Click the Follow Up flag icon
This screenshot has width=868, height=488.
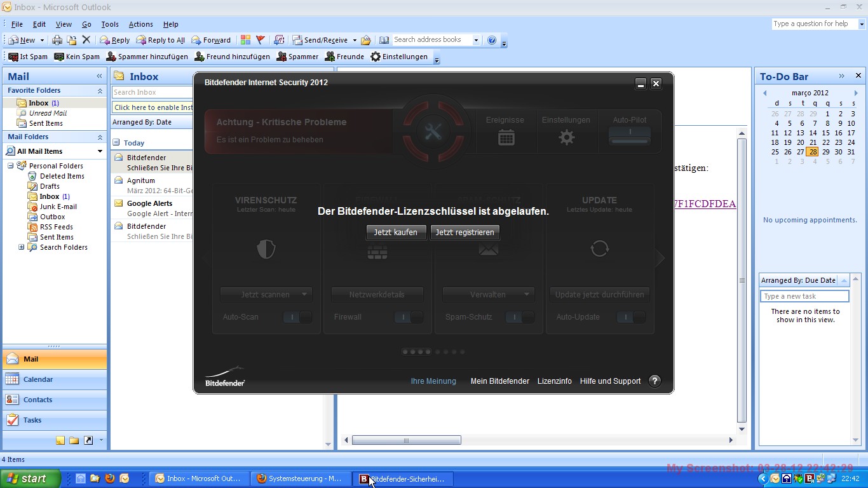(x=261, y=40)
